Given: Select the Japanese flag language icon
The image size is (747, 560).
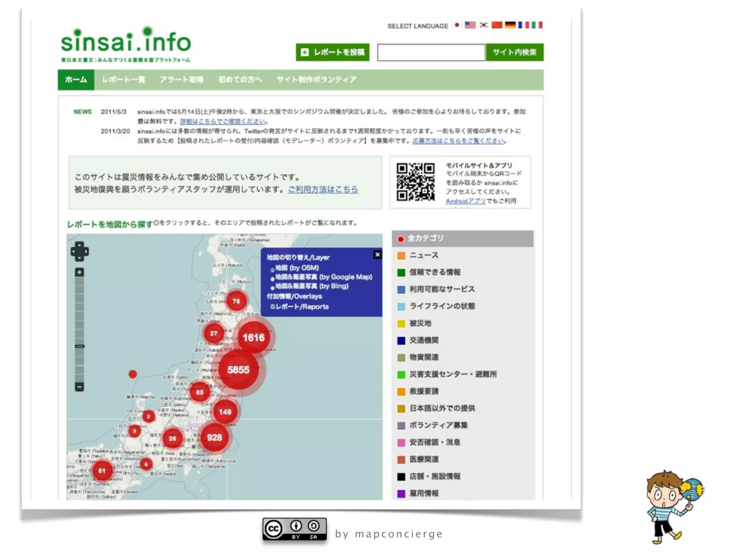Looking at the screenshot, I should point(457,25).
